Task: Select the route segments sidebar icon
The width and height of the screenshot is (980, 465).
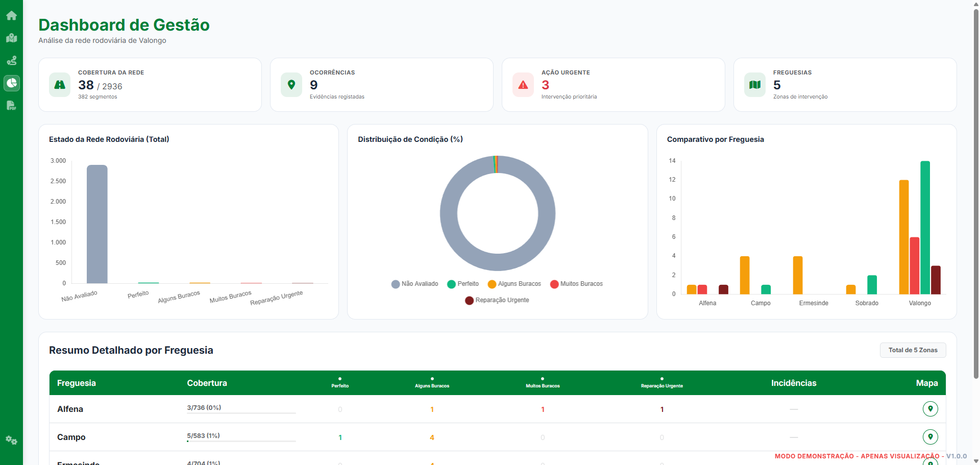Action: coord(11,61)
